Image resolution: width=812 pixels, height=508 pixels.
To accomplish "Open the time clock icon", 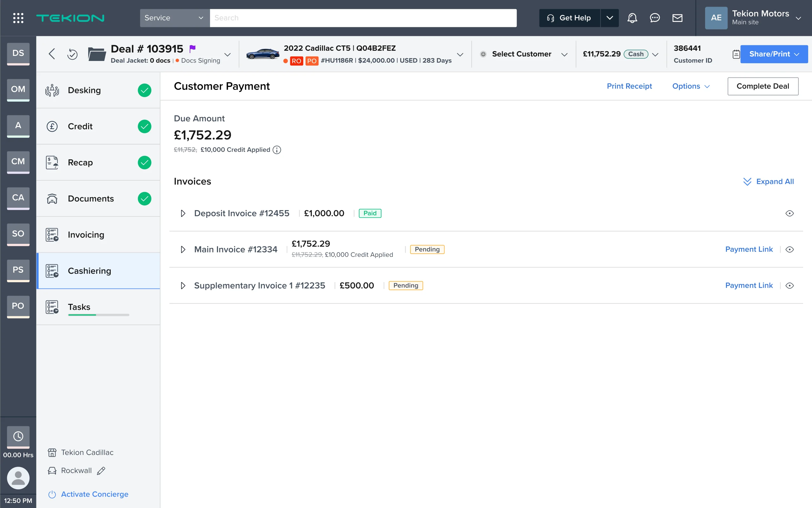I will (x=18, y=437).
